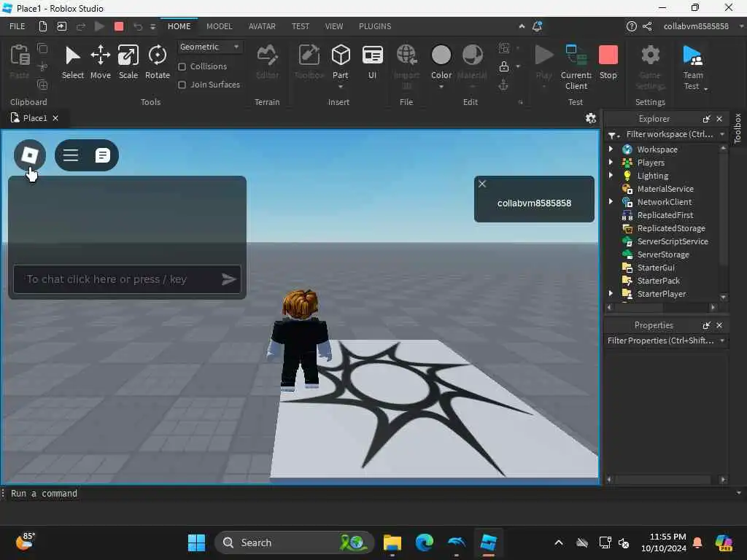Screen dimensions: 747x560
Task: Select StarterGui in Explorer
Action: pos(656,268)
